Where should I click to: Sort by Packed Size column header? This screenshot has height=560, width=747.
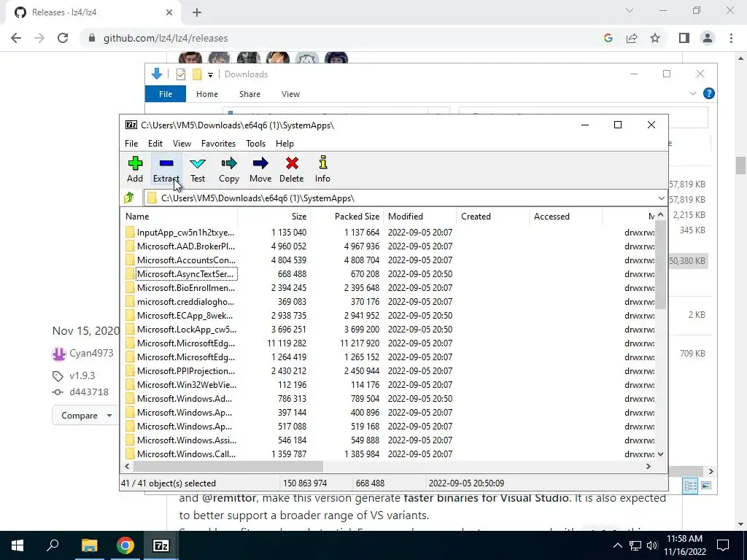coord(347,216)
